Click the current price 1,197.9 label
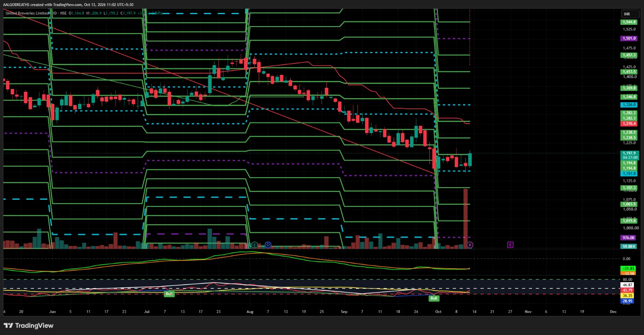 point(629,153)
